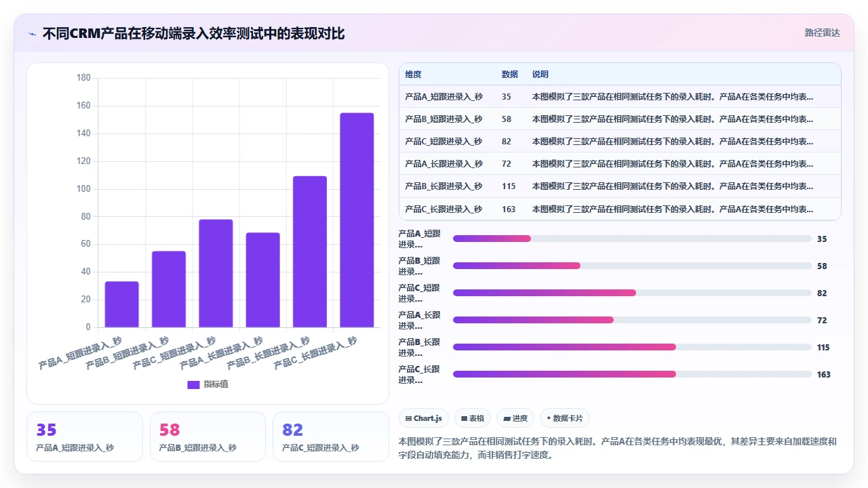
Task: Click the chart bar for 产品A_长跟进录入_秒
Action: (263, 280)
